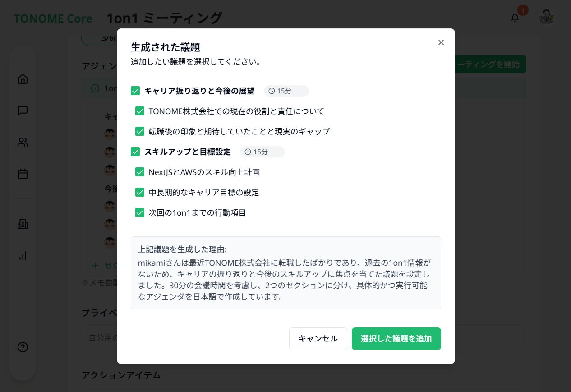Click 選択した議題を追加 button
The height and width of the screenshot is (392, 571).
click(x=396, y=339)
